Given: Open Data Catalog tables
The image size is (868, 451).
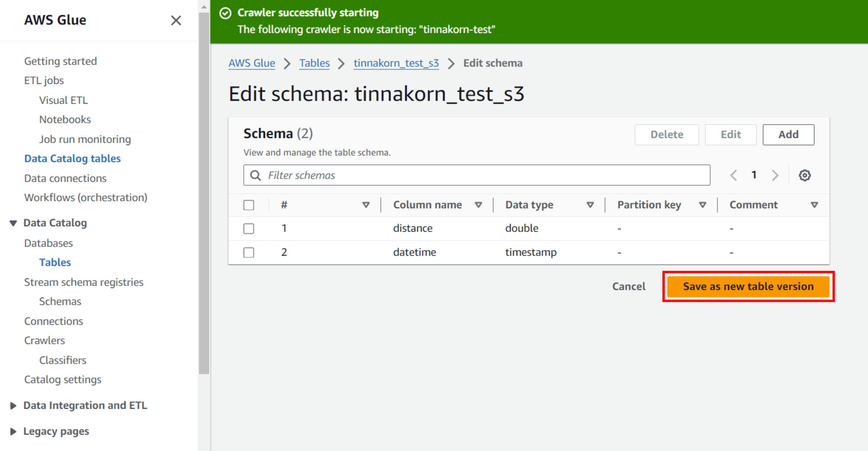Looking at the screenshot, I should coord(72,159).
